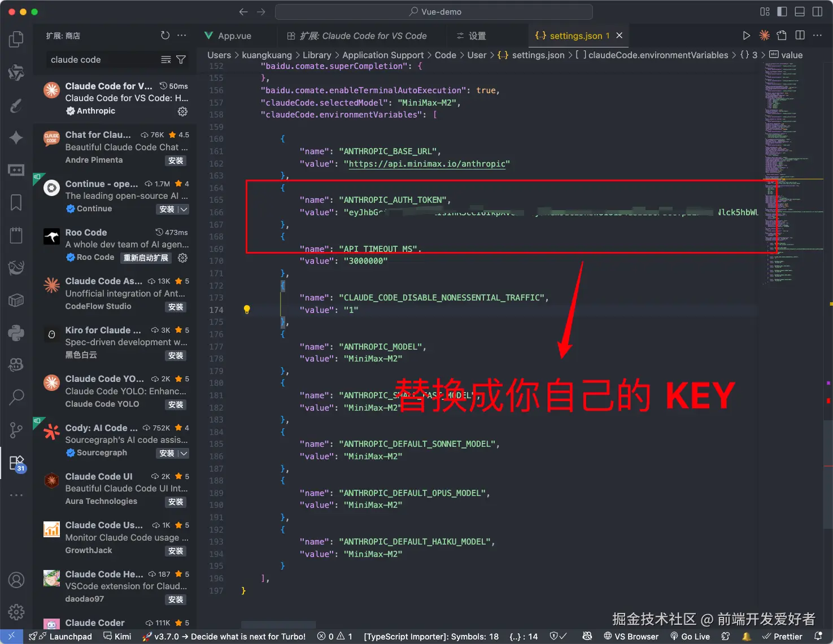This screenshot has height=644, width=833.
Task: Toggle the secondary side bar
Action: [817, 12]
